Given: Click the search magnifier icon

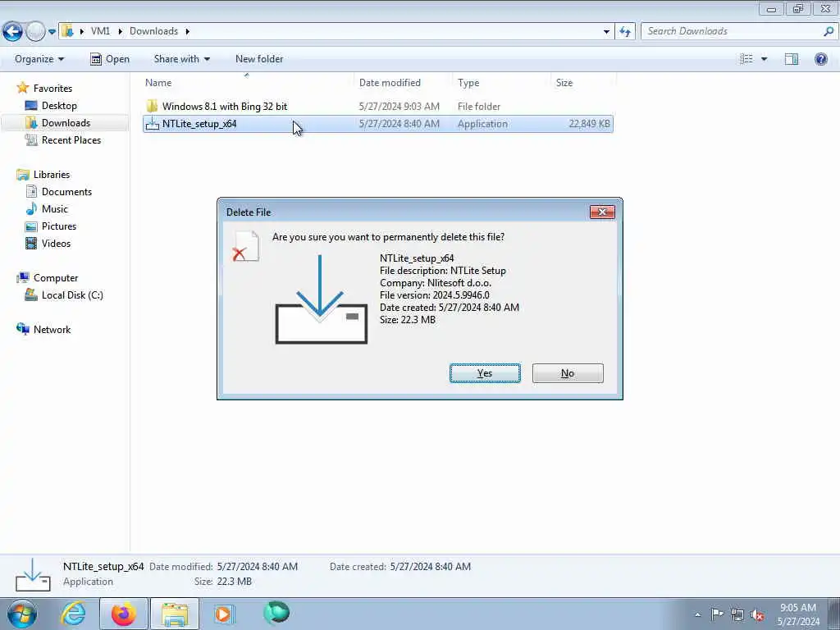Looking at the screenshot, I should click(829, 31).
